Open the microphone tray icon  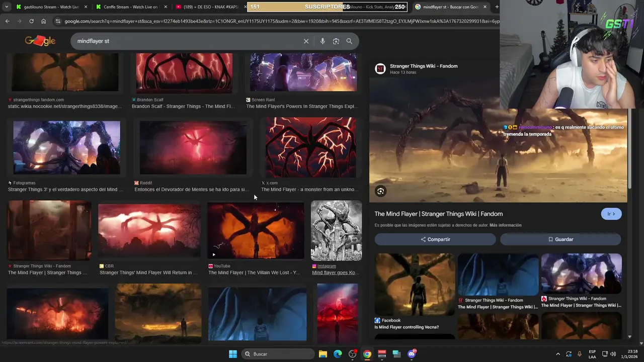tap(580, 354)
